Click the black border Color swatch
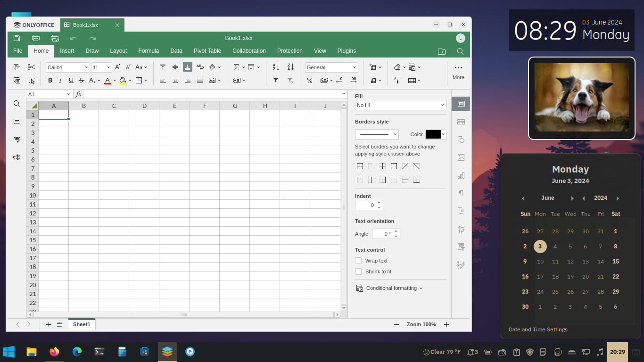The width and height of the screenshot is (644, 362). coord(433,134)
